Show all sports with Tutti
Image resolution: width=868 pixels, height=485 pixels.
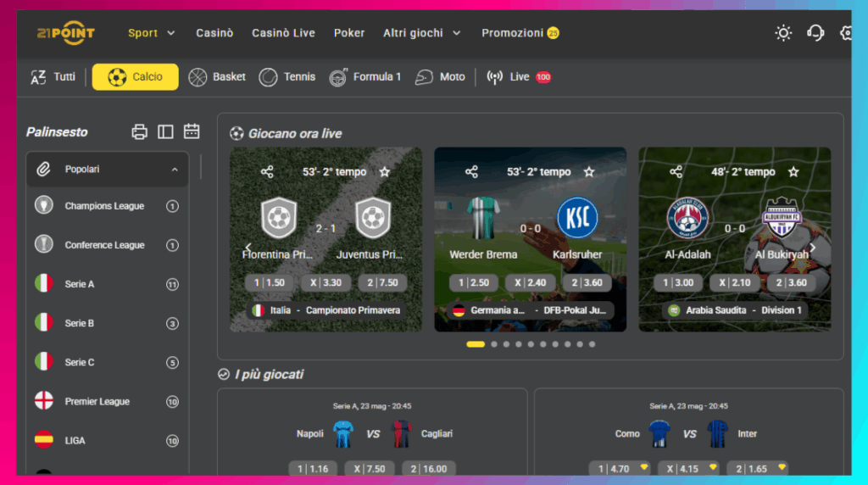tap(53, 77)
